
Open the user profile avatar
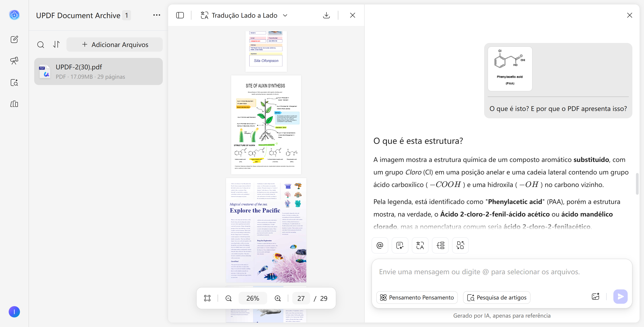coord(14,312)
